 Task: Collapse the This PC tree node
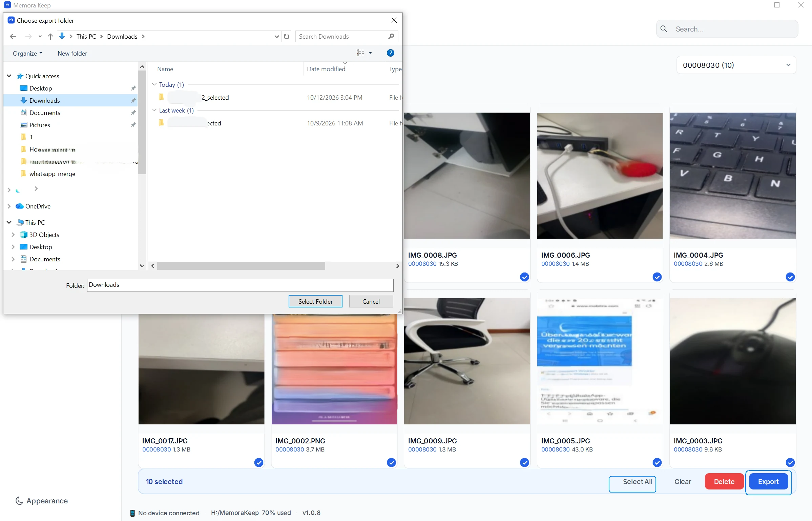pyautogui.click(x=9, y=222)
